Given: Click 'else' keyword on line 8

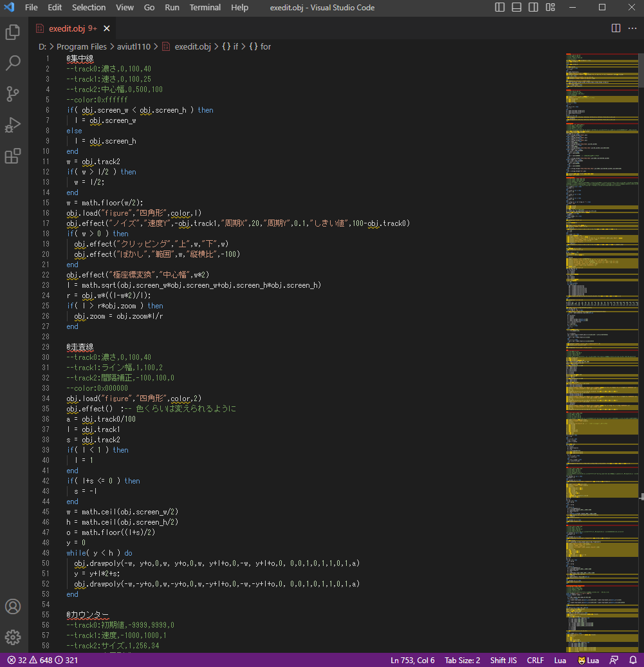Looking at the screenshot, I should pos(74,131).
